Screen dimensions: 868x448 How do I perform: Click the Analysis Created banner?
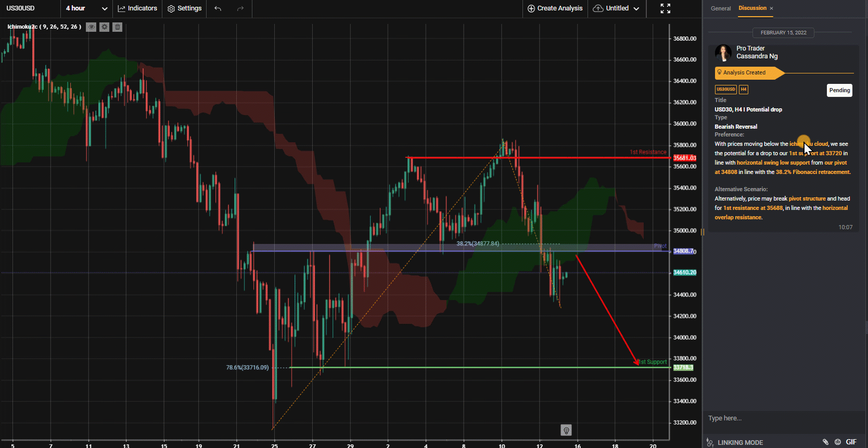(749, 73)
